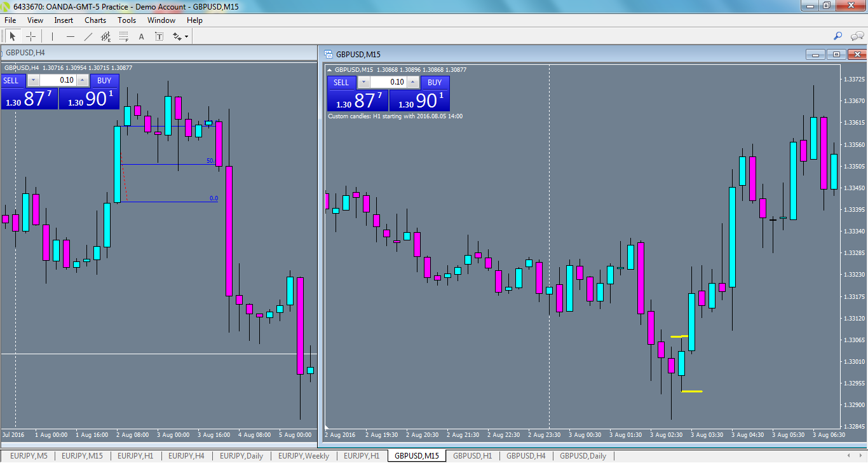Viewport: 868px width, 463px height.
Task: Select the Text annotation tool
Action: coord(141,36)
